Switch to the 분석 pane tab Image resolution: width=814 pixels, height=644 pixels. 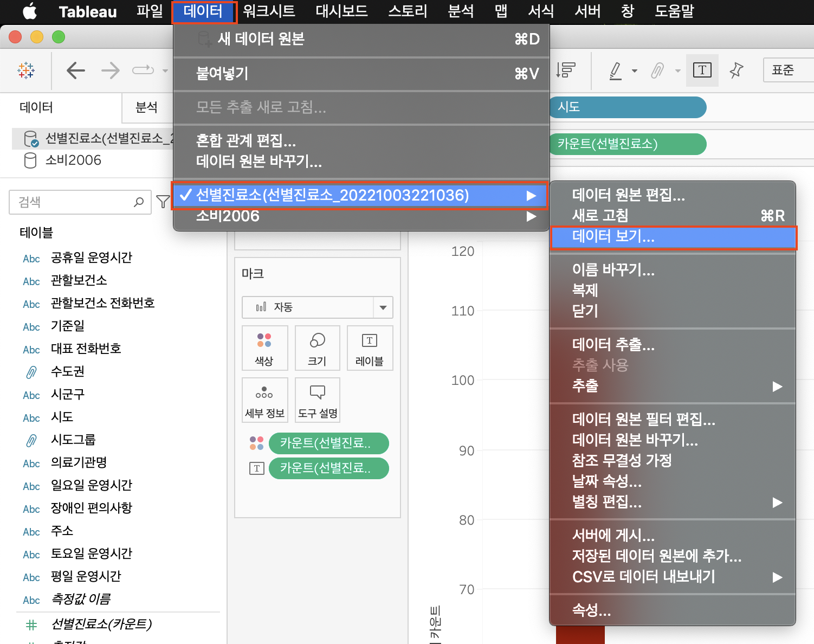[x=146, y=107]
